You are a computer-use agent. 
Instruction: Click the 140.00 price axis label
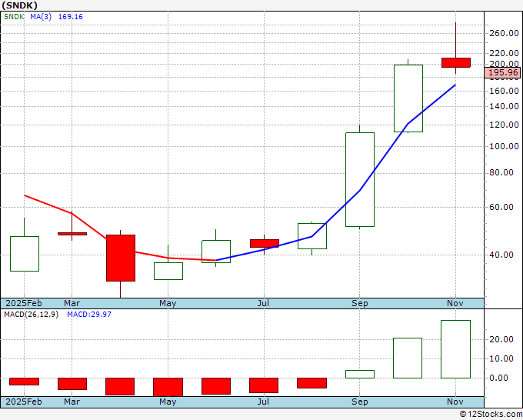tap(504, 106)
